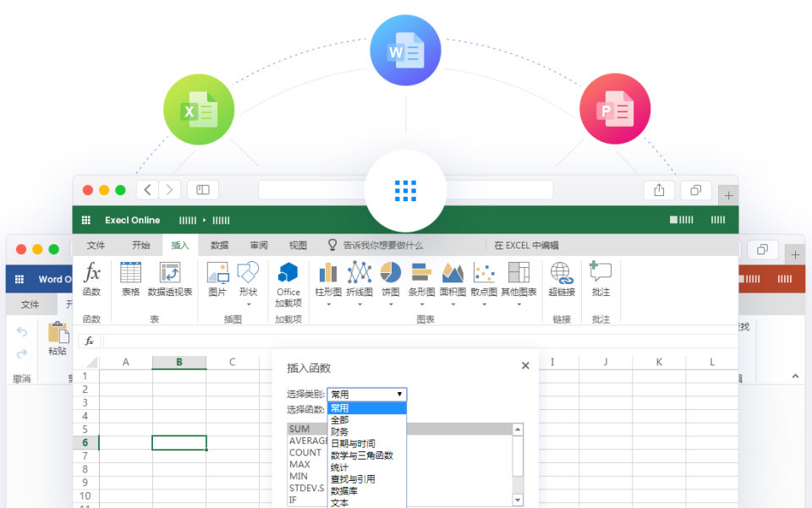Image resolution: width=812 pixels, height=508 pixels.
Task: Insert a 散点图 scatter chart
Action: [484, 283]
